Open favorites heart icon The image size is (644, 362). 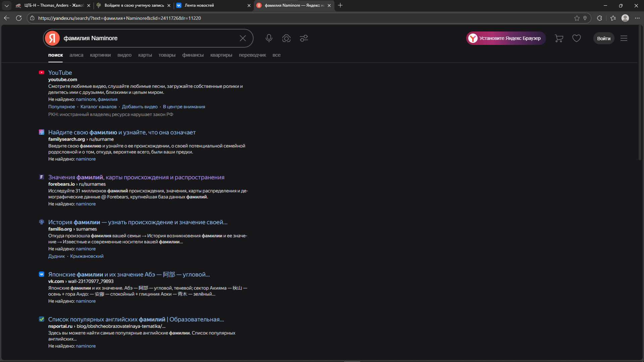(577, 38)
